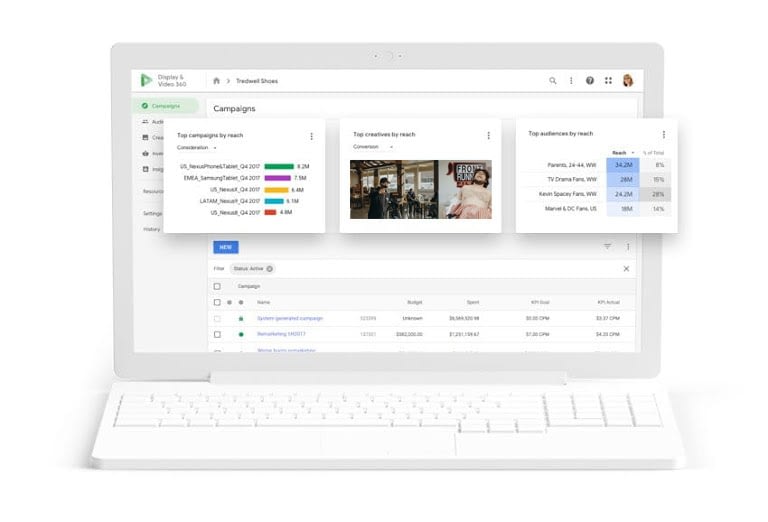This screenshot has width=768, height=522.
Task: Click second gray dot column header icon
Action: click(x=241, y=302)
